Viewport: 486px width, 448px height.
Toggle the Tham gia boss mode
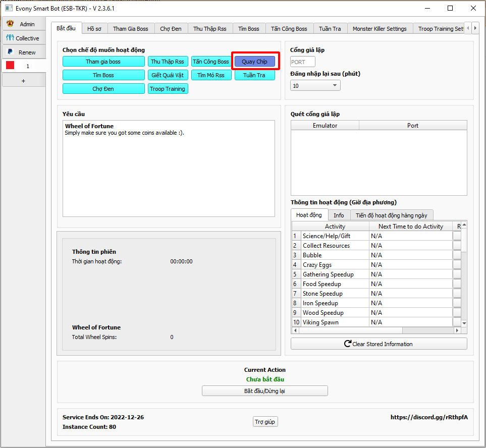click(103, 62)
